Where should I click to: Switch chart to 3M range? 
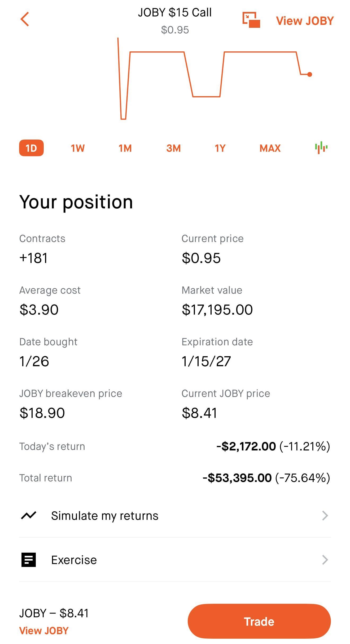pos(173,148)
